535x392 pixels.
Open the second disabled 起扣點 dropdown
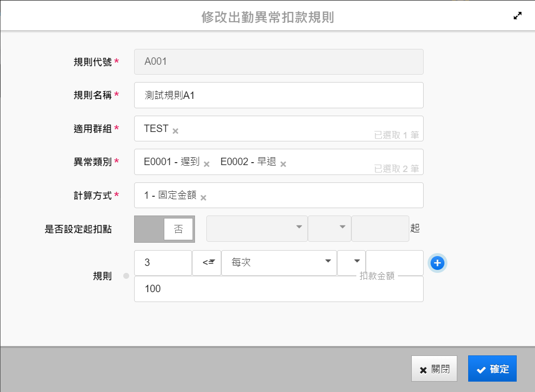330,228
